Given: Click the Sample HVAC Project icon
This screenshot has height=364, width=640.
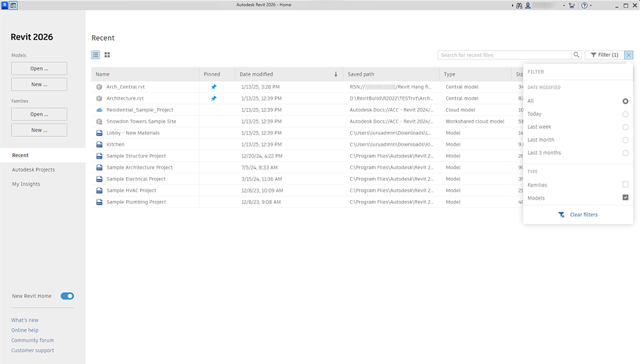Looking at the screenshot, I should 99,191.
